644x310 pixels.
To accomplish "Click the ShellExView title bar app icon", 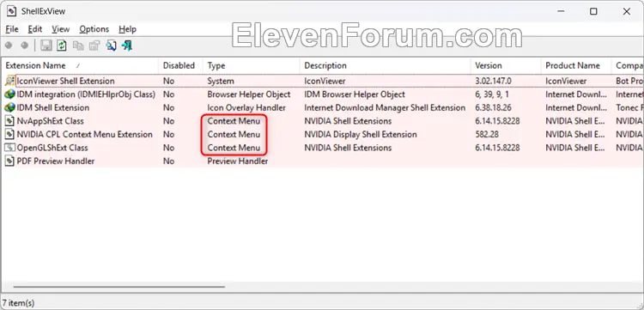I will point(12,11).
